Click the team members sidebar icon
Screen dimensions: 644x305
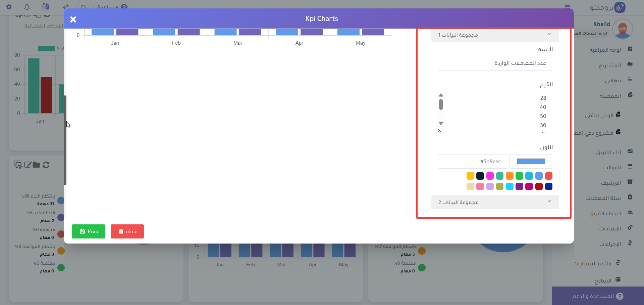tap(630, 213)
